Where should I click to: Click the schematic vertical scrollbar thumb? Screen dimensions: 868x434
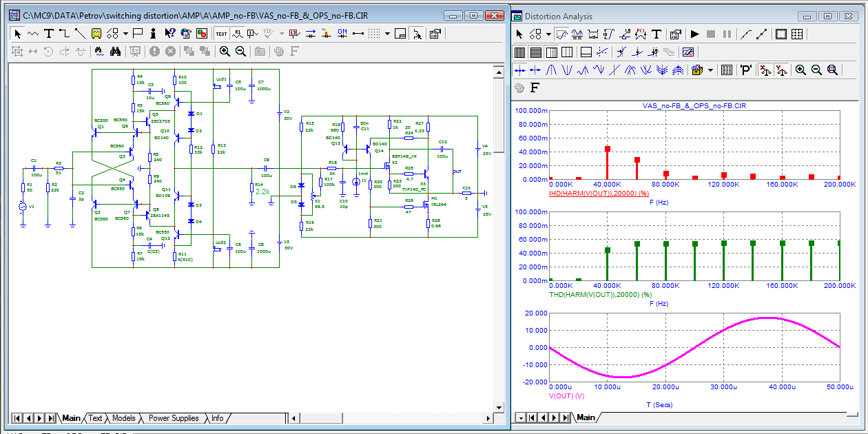499,114
